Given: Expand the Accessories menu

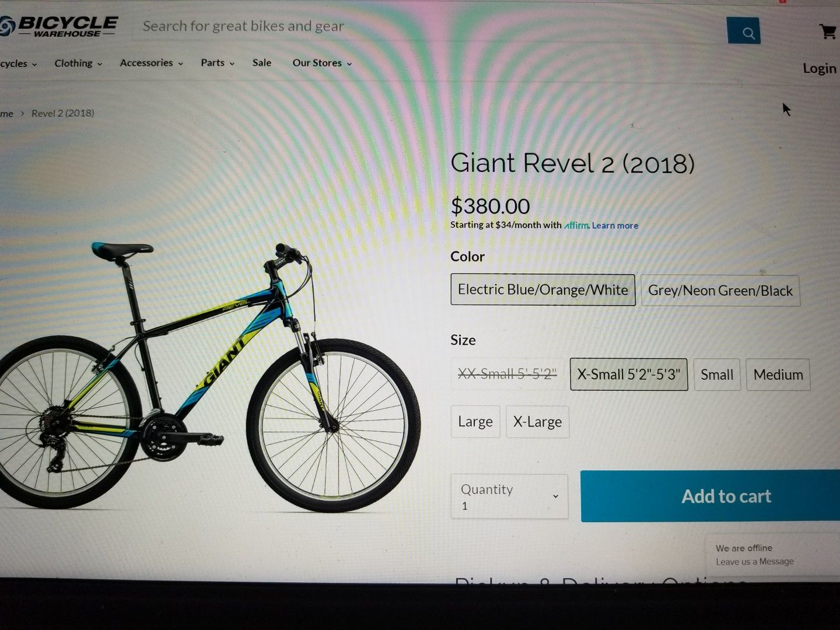Looking at the screenshot, I should (151, 62).
